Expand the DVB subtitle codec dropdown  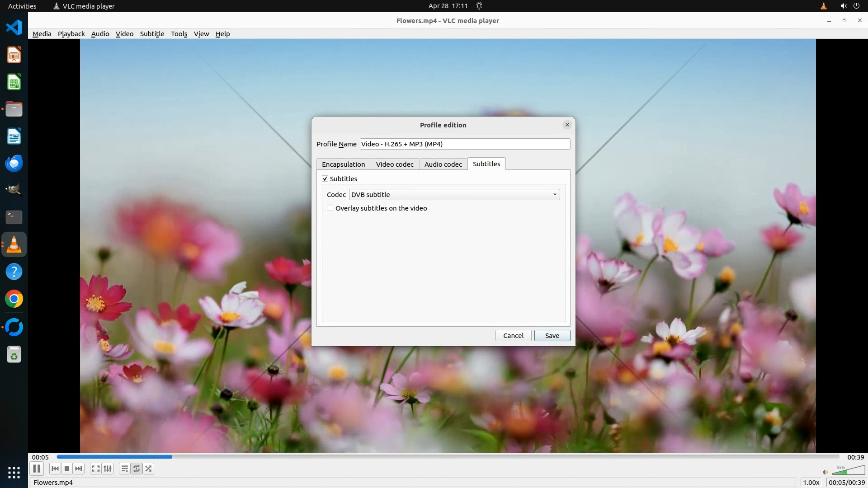[x=454, y=195]
